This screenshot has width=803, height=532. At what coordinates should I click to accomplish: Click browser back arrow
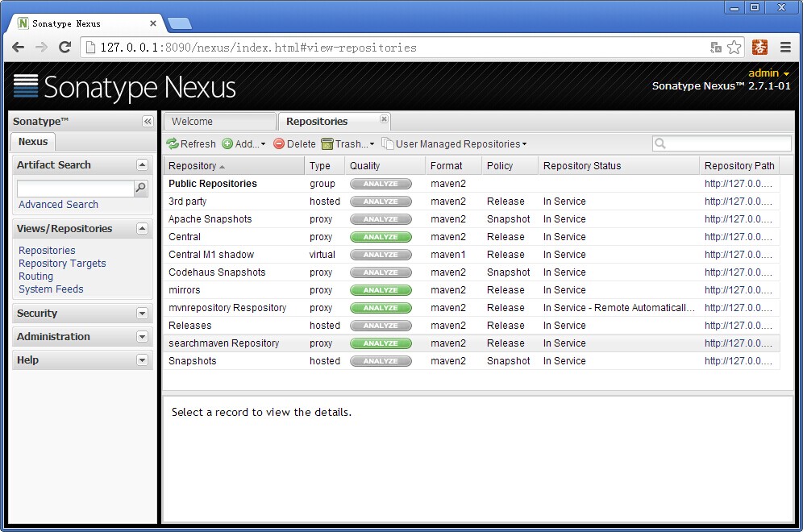tap(18, 48)
